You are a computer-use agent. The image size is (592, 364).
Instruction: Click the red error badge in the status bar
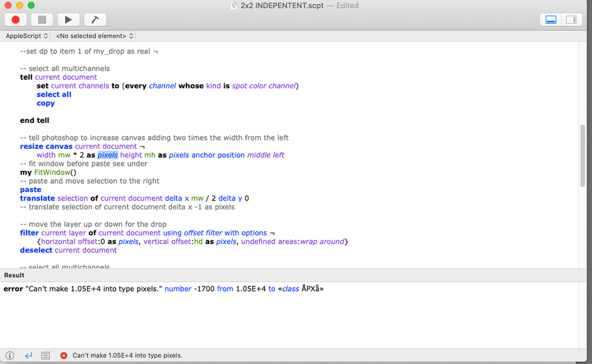(63, 355)
